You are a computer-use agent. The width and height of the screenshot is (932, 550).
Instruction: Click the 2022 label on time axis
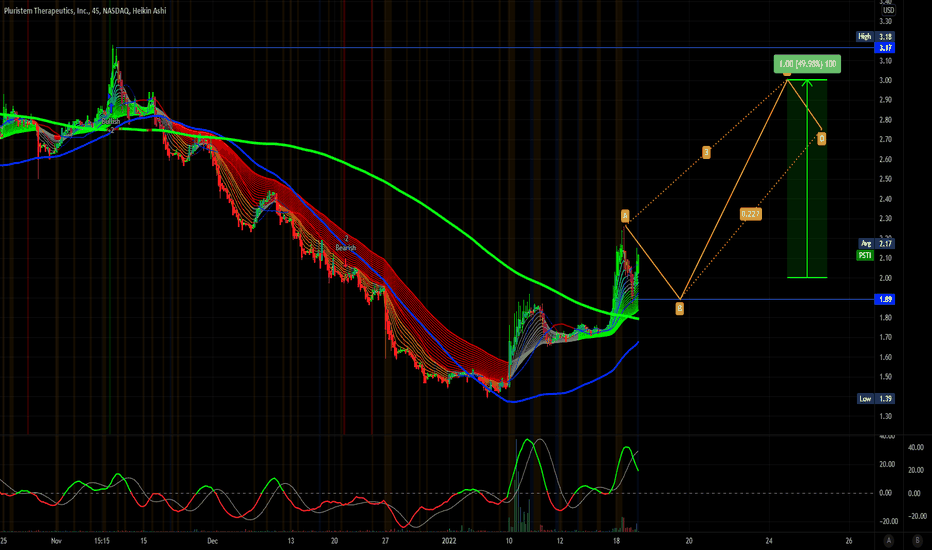tap(449, 540)
